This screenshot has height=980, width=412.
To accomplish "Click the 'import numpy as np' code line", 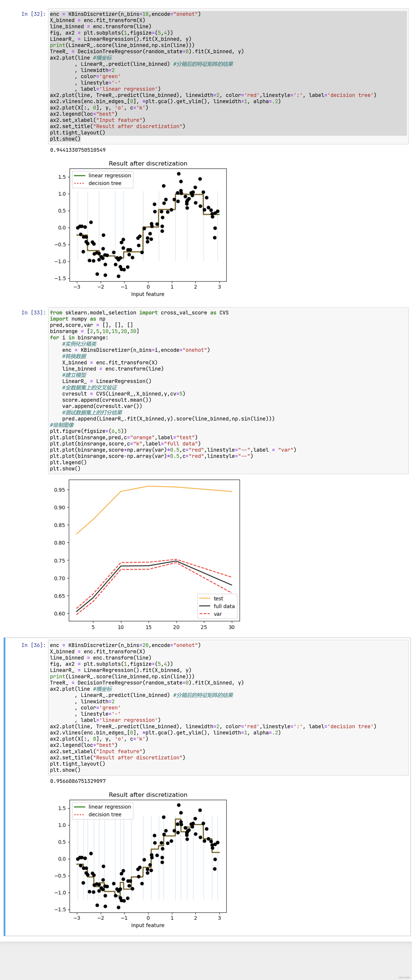I will click(x=78, y=319).
